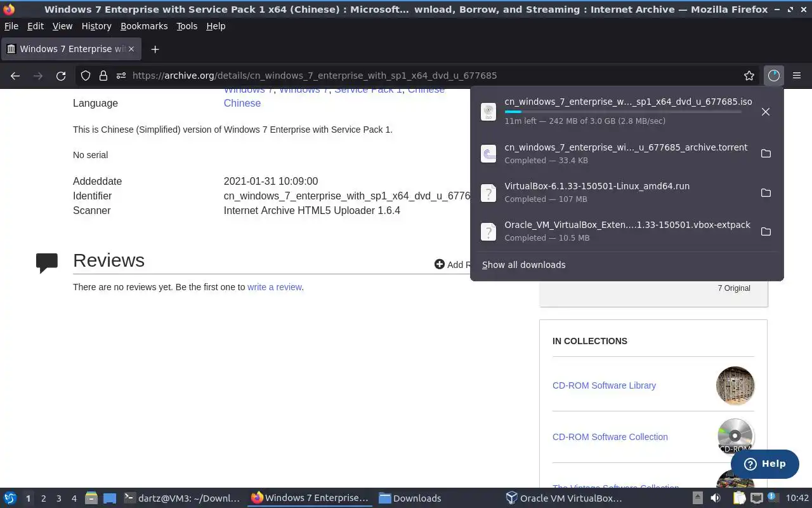Click the write a review link
Image resolution: width=812 pixels, height=508 pixels.
coord(274,287)
